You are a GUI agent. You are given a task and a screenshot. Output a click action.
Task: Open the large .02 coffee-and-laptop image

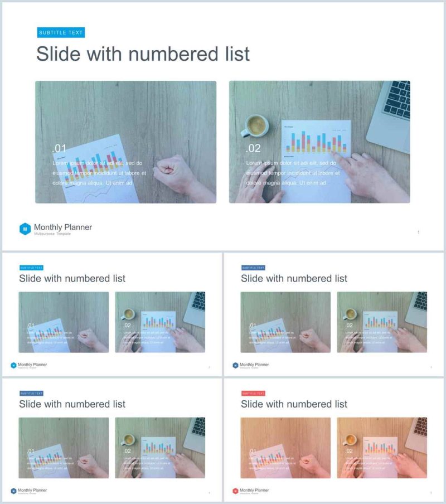pyautogui.click(x=319, y=142)
